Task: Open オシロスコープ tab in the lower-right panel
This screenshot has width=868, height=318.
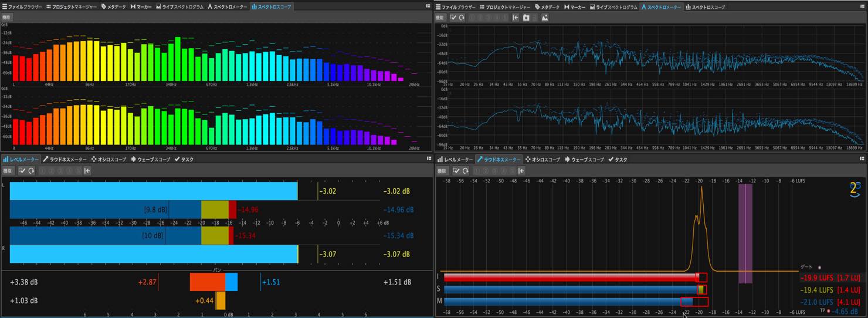Action: click(x=543, y=160)
